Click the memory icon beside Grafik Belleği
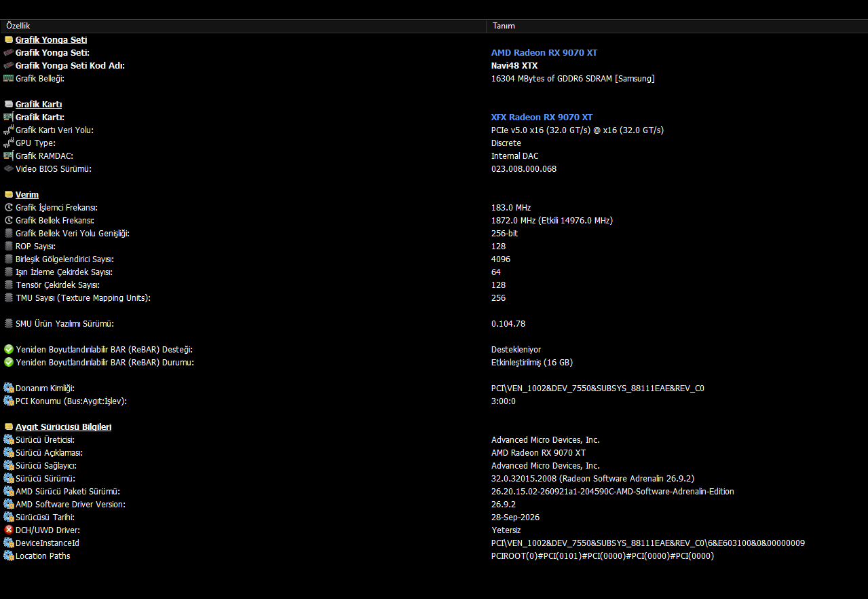Screen dimensions: 868x599 click(8, 79)
